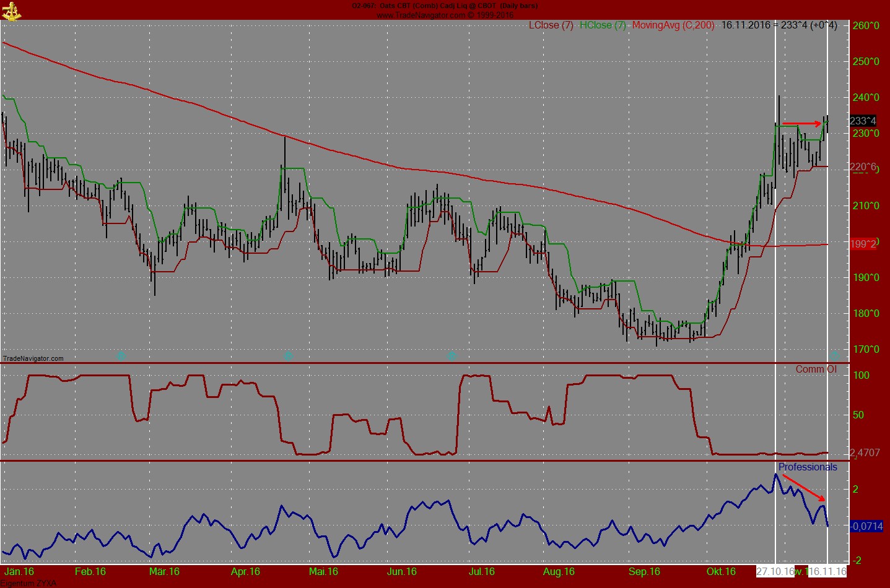The image size is (890, 588).
Task: Click the Comm OI panel label
Action: 818,369
